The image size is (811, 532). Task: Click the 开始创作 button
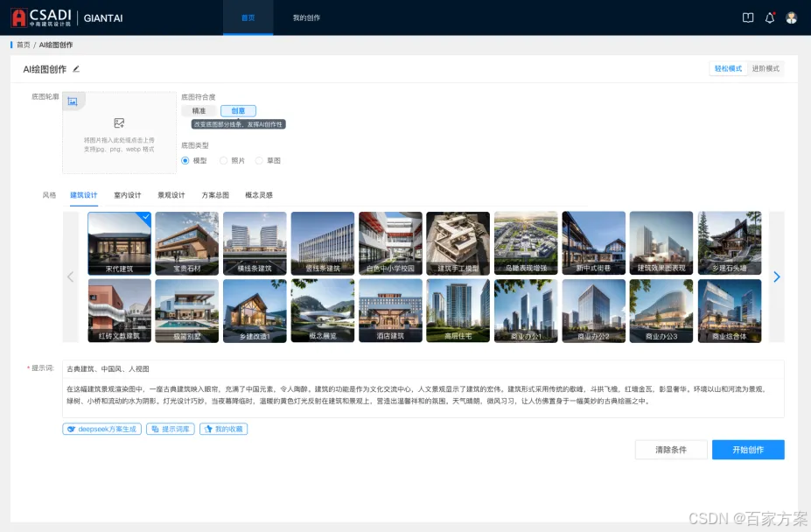click(x=748, y=450)
